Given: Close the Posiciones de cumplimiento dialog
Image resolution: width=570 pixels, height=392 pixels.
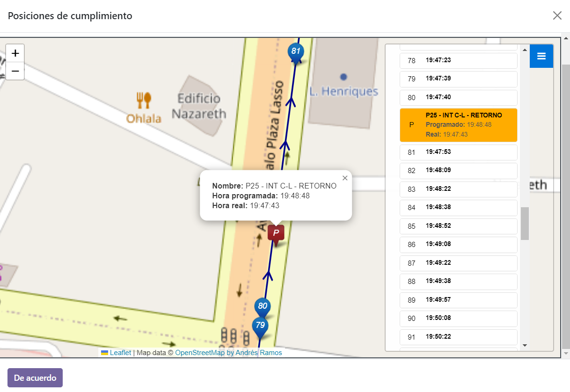Looking at the screenshot, I should [x=557, y=15].
